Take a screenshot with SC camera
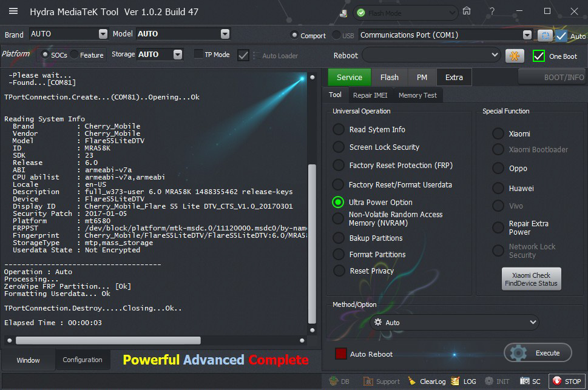Image resolution: width=588 pixels, height=390 pixels. (x=530, y=382)
